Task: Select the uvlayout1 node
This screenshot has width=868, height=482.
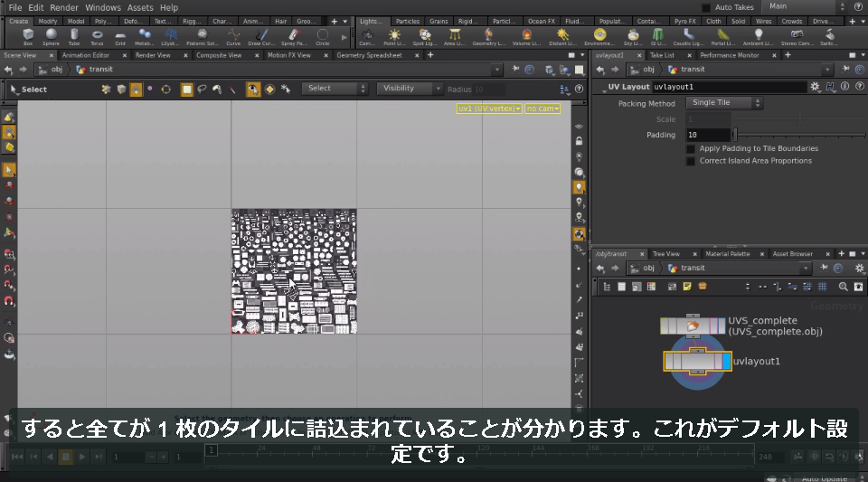Action: (697, 362)
